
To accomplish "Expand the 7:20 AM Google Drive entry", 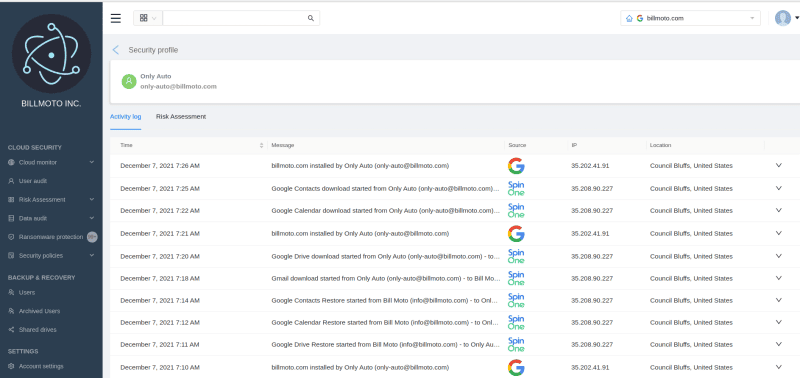I will [779, 256].
